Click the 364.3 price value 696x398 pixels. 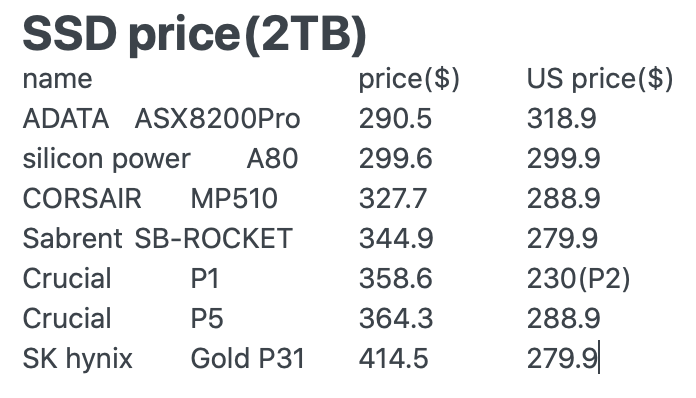click(395, 319)
